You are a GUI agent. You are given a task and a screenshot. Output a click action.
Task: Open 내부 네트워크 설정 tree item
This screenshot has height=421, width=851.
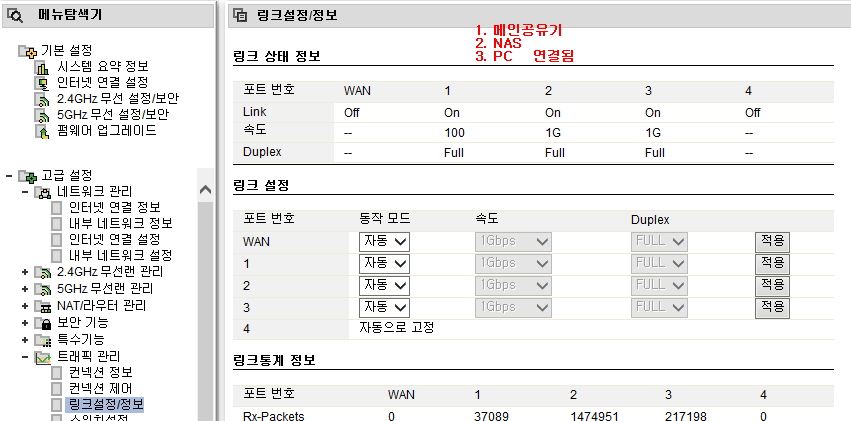pyautogui.click(x=120, y=256)
